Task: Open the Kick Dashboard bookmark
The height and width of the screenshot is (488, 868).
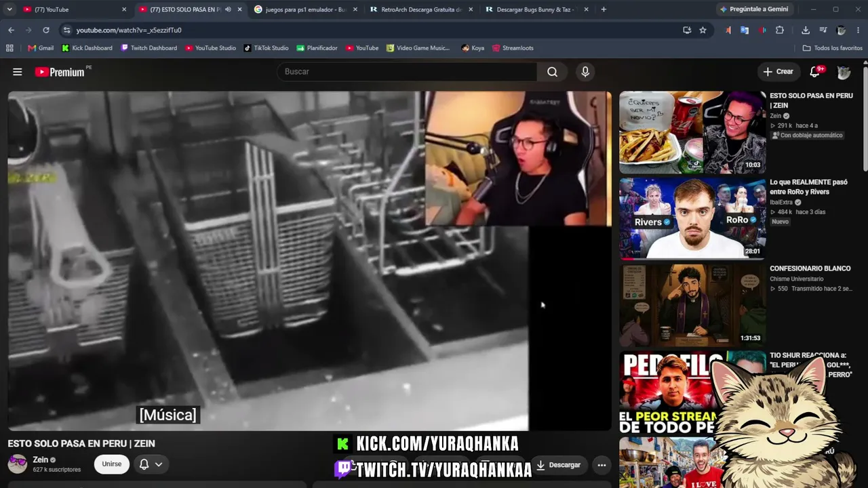Action: coord(87,48)
